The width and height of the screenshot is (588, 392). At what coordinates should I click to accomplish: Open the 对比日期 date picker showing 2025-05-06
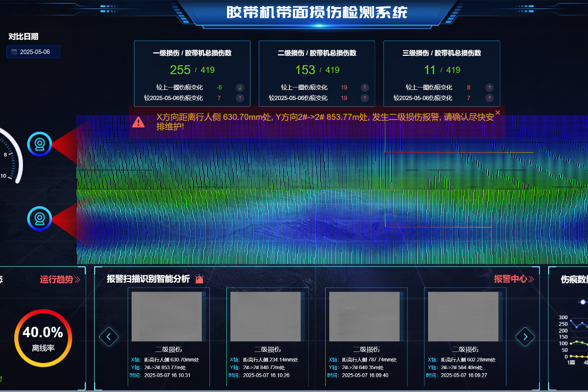pos(35,52)
